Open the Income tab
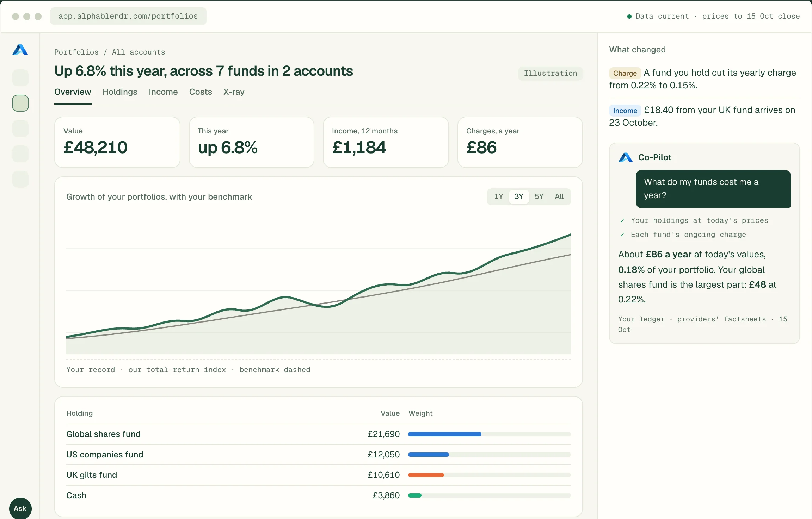Viewport: 812px width, 519px height. click(x=163, y=92)
